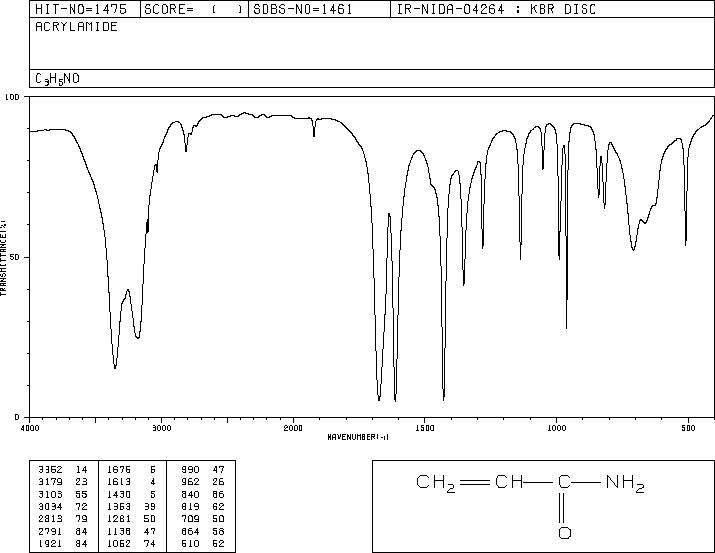715x553 pixels.
Task: Select peak table wavenumber 1676
Action: (x=119, y=470)
